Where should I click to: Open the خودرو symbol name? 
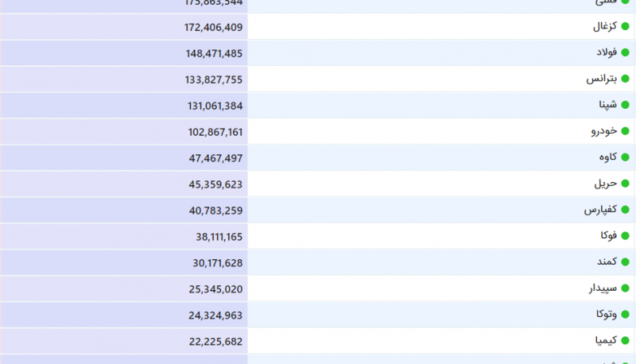(604, 131)
